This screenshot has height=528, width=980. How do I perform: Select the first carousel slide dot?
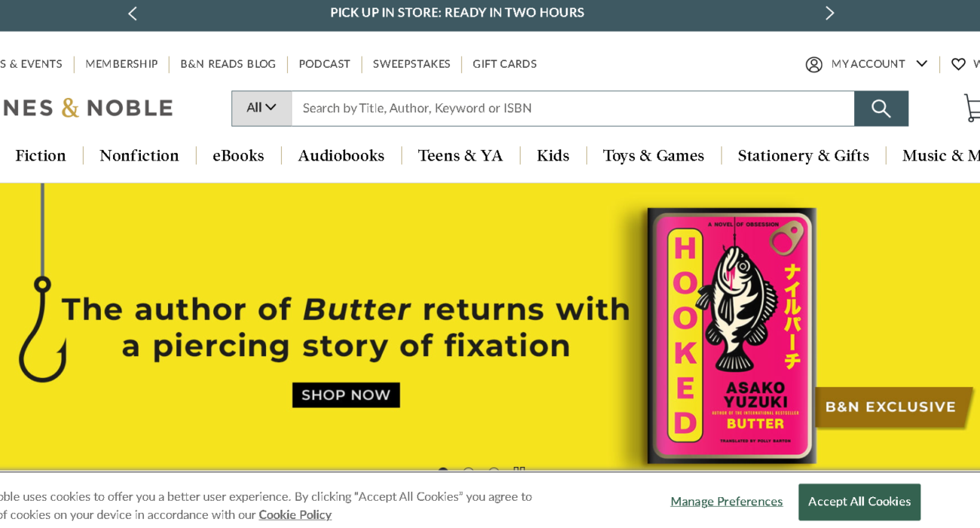(443, 472)
